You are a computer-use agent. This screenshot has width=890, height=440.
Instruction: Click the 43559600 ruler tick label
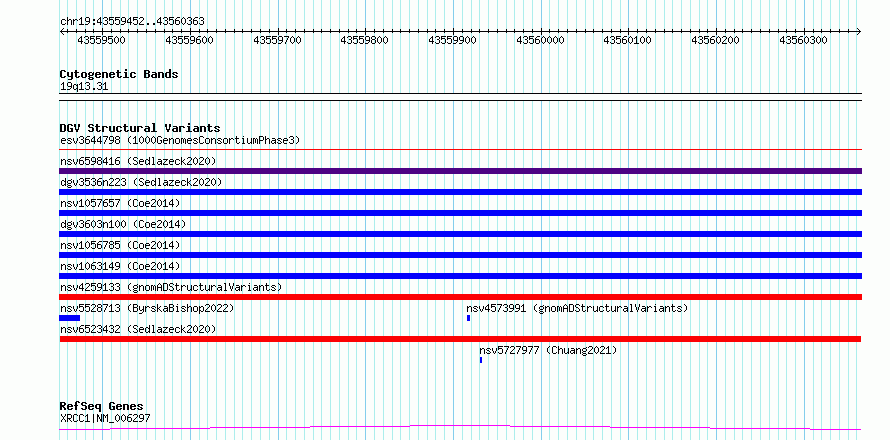tap(189, 40)
